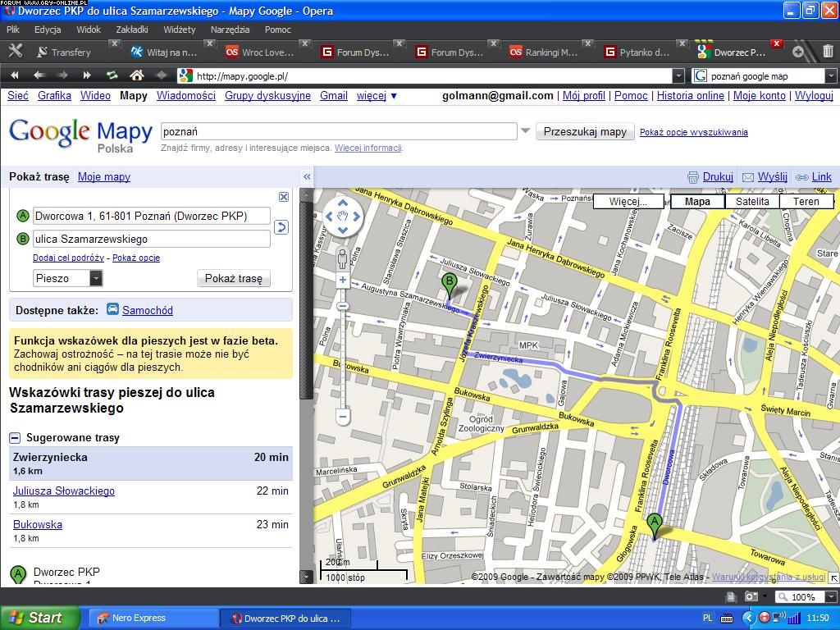This screenshot has width=840, height=630.
Task: Click the envelope icon next to Wyślij
Action: click(x=748, y=177)
